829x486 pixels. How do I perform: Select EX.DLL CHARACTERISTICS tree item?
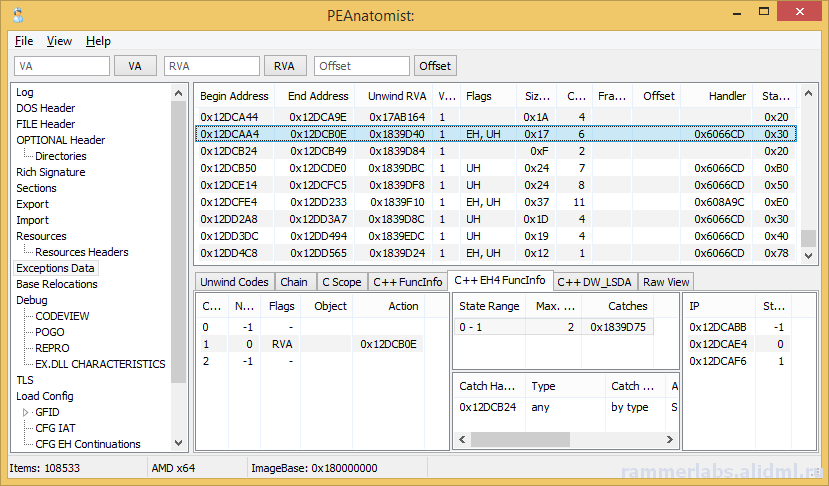(100, 364)
